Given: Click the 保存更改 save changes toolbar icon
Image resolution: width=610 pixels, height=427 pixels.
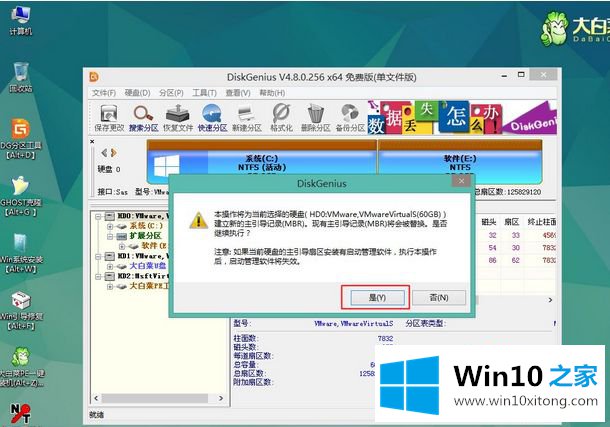Looking at the screenshot, I should (x=109, y=117).
